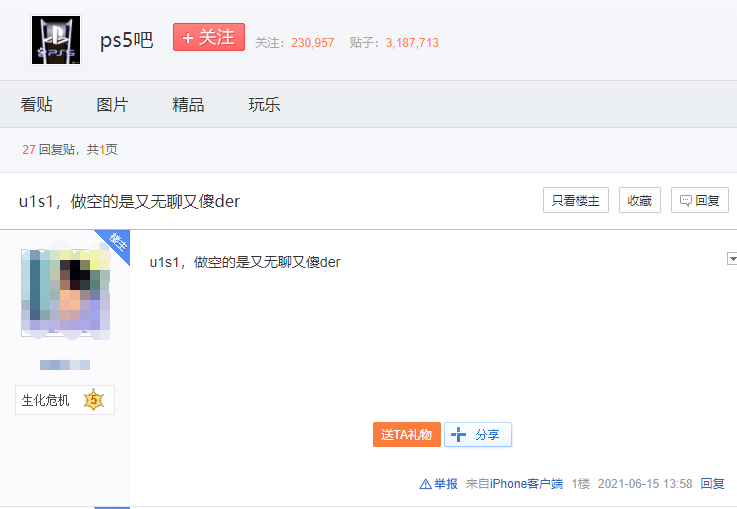Switch to the 看贴 tab
737x509 pixels.
36,104
